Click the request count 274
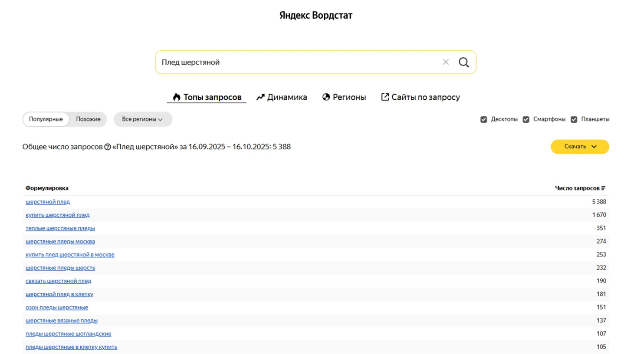The image size is (644, 354). click(601, 242)
